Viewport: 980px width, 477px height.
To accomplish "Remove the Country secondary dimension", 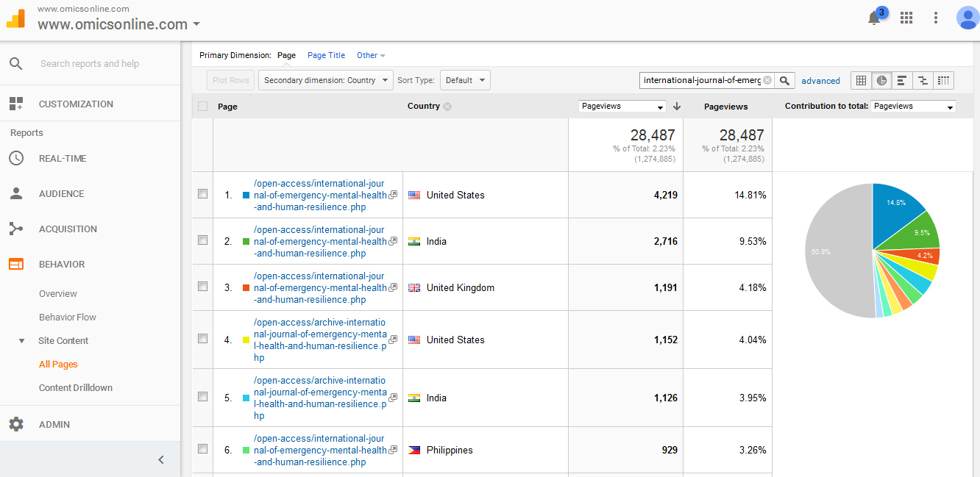I will coord(447,107).
